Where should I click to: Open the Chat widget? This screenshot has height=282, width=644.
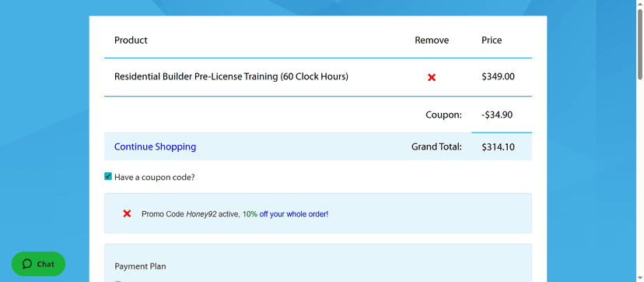[38, 264]
